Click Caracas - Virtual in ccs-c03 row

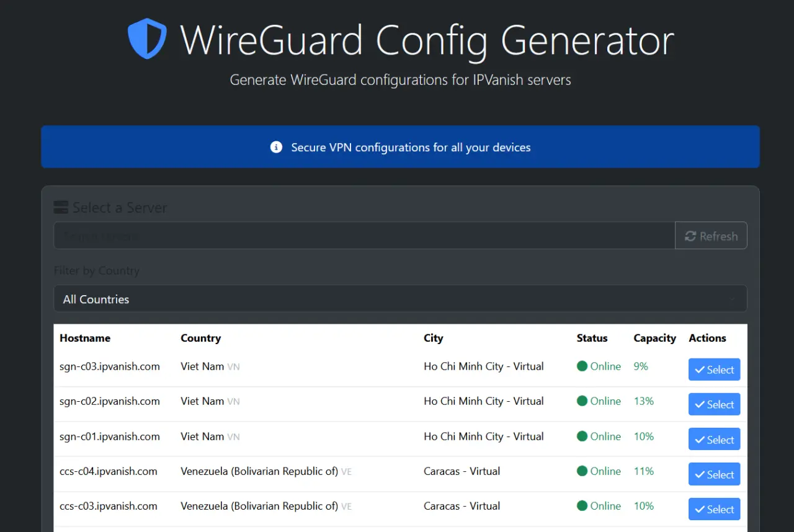coord(462,506)
